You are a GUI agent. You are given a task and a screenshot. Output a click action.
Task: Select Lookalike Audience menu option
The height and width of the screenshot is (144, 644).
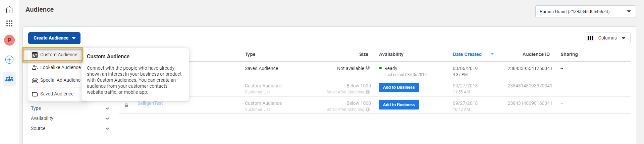click(57, 67)
